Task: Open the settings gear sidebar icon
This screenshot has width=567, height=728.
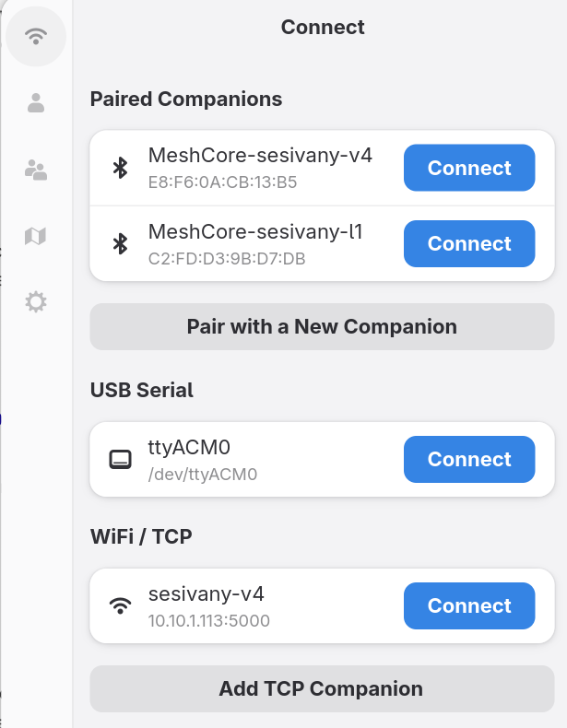Action: pos(36,301)
